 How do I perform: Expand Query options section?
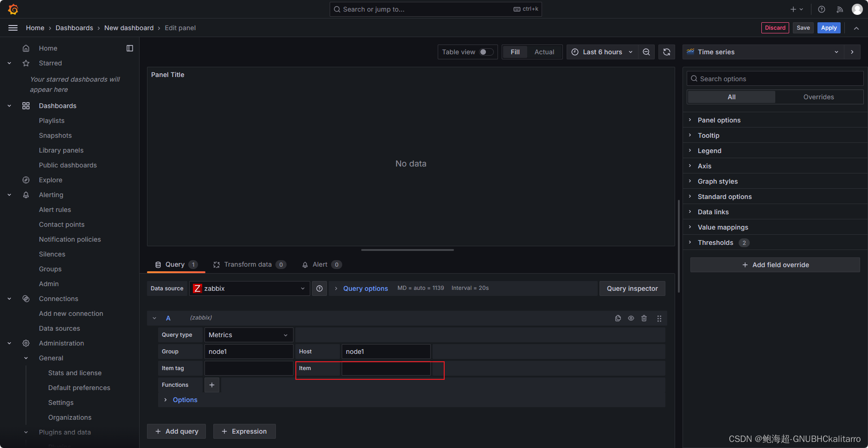(365, 288)
